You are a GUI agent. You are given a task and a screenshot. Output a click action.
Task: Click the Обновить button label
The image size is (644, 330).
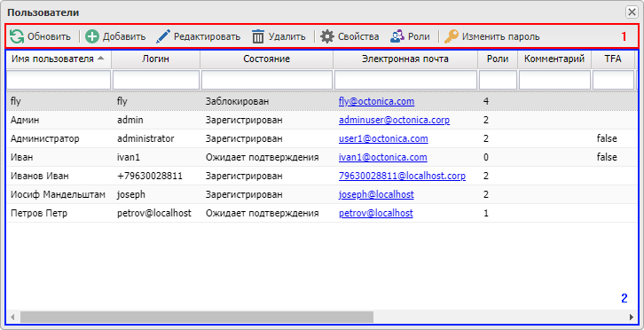pos(49,37)
